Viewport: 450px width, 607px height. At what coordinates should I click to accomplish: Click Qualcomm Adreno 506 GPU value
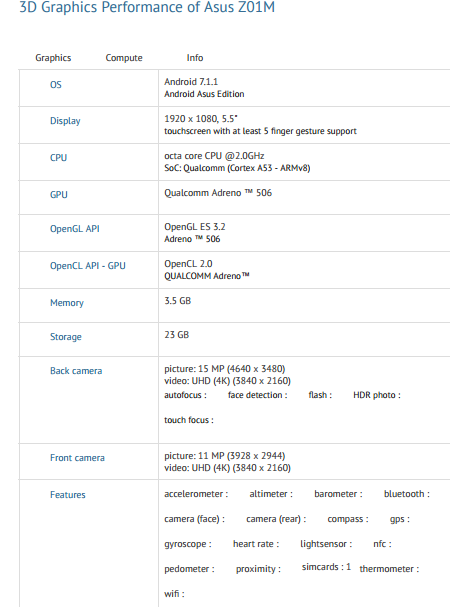[x=218, y=193]
